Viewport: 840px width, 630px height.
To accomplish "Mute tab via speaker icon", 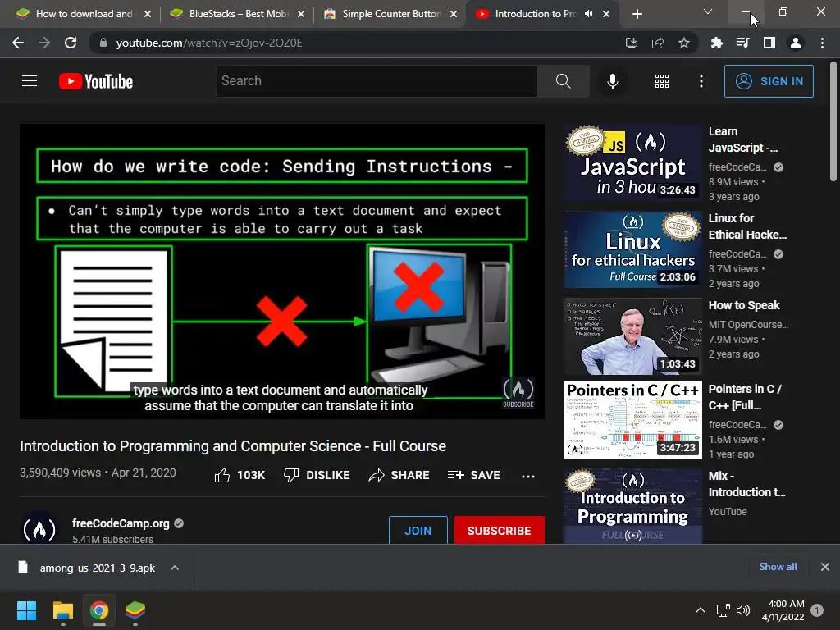I will point(589,14).
